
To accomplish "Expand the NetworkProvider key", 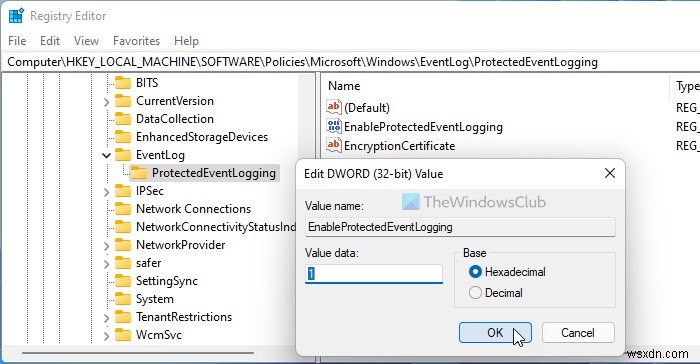I will pos(106,247).
